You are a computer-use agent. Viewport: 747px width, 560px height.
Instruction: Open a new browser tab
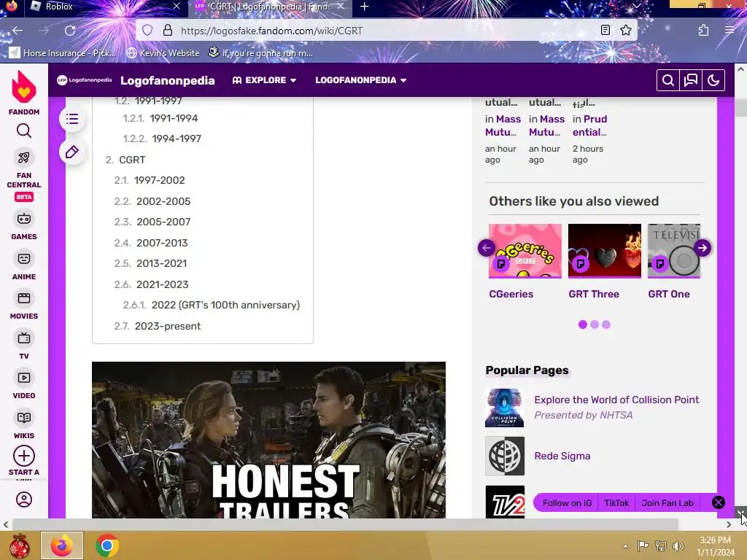coord(365,7)
